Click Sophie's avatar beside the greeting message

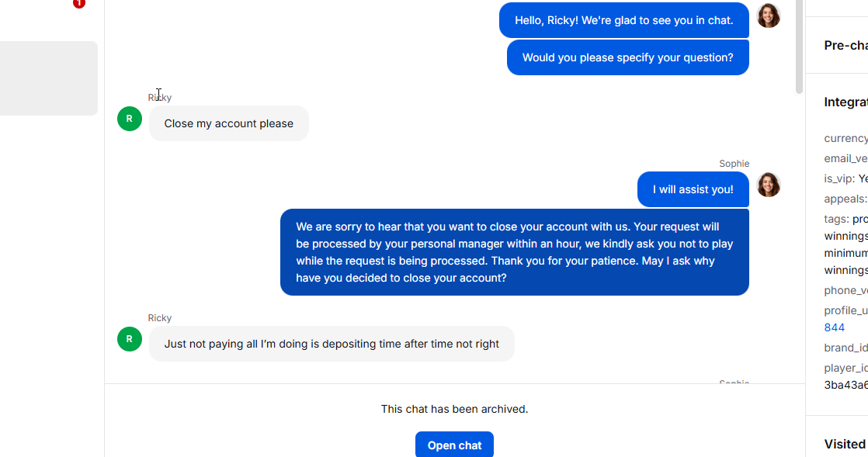point(768,16)
